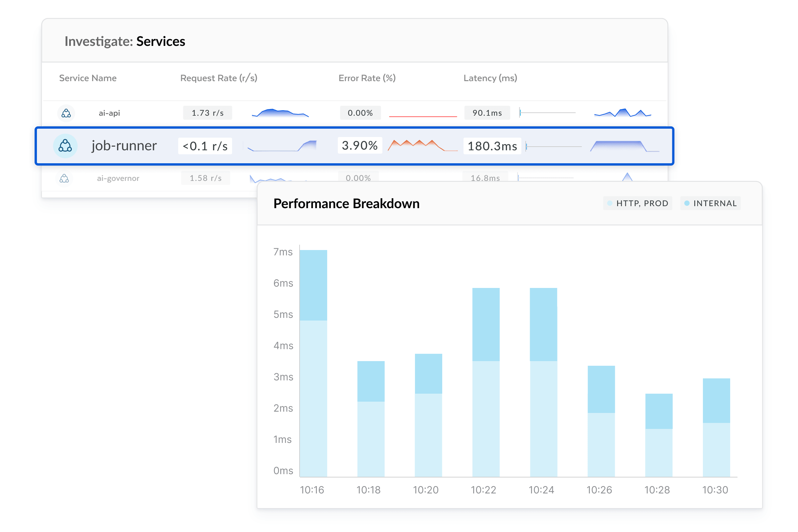Click the job-runner error rate sparkline
The image size is (798, 532).
422,145
